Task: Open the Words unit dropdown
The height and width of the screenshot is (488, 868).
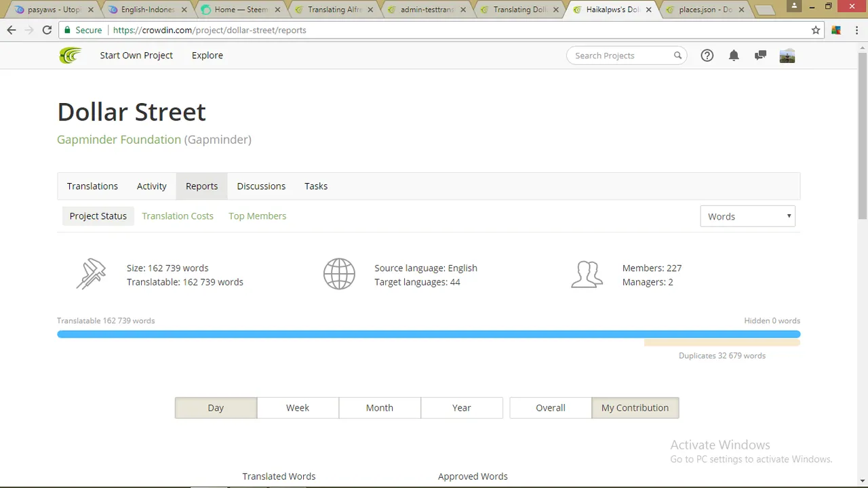Action: [747, 216]
